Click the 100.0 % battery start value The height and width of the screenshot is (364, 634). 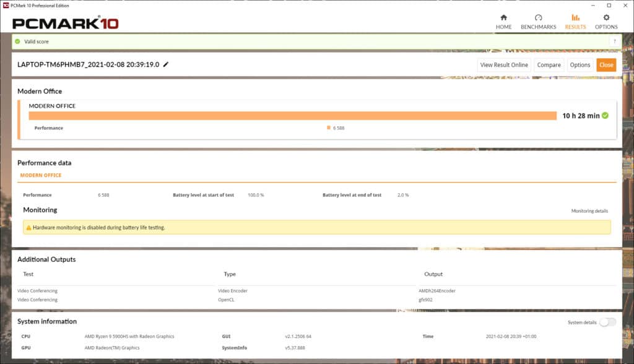pos(256,195)
